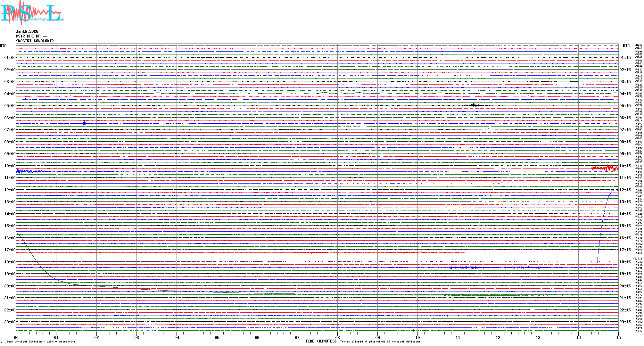
Task: Select the 23:15 label on right axis
Action: click(625, 322)
